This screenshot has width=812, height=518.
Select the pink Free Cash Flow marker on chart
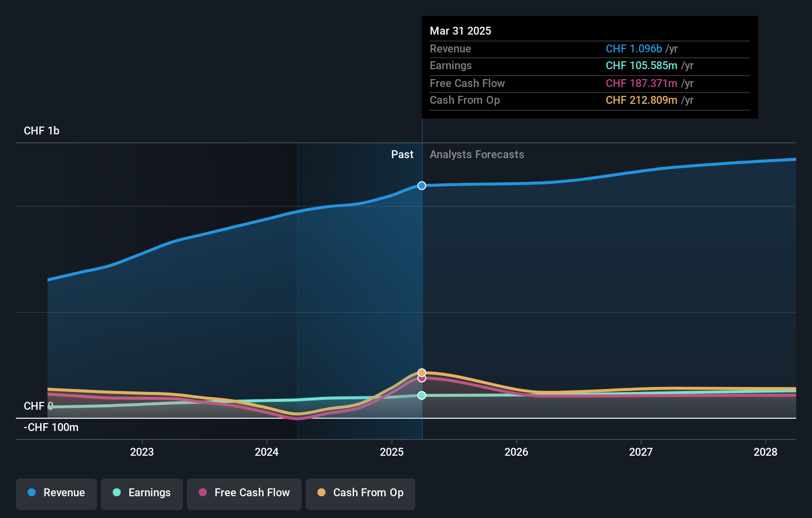[x=421, y=379]
